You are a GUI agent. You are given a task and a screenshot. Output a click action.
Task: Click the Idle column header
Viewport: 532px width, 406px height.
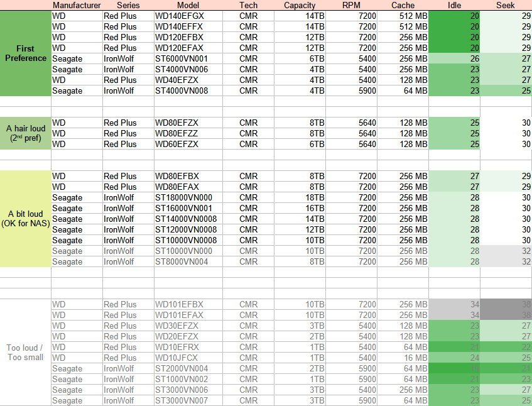point(454,5)
